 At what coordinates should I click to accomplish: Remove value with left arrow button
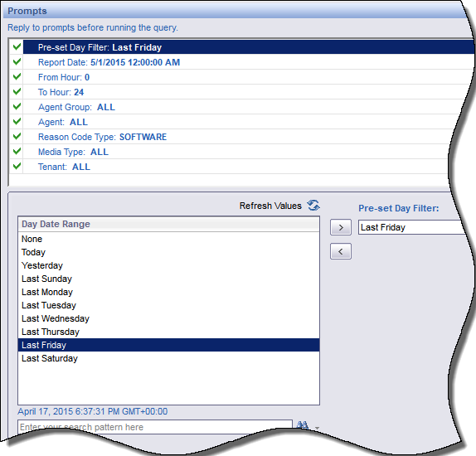tap(341, 251)
